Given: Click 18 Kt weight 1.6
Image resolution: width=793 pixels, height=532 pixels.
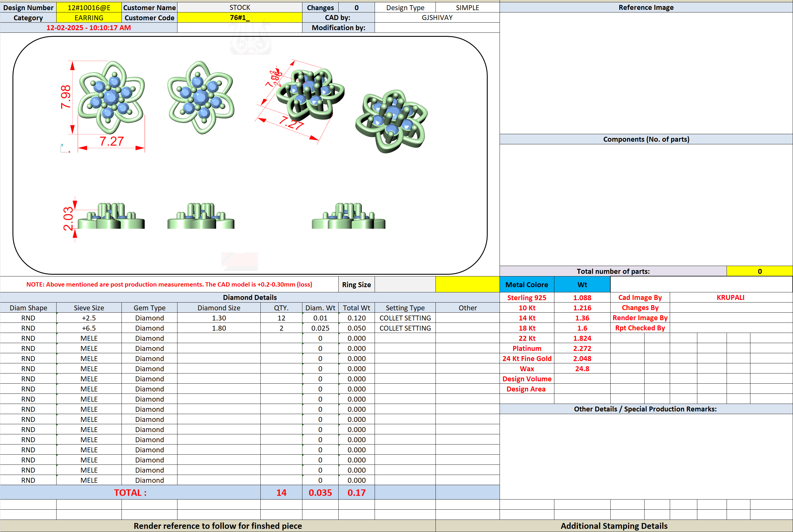Looking at the screenshot, I should pyautogui.click(x=582, y=328).
